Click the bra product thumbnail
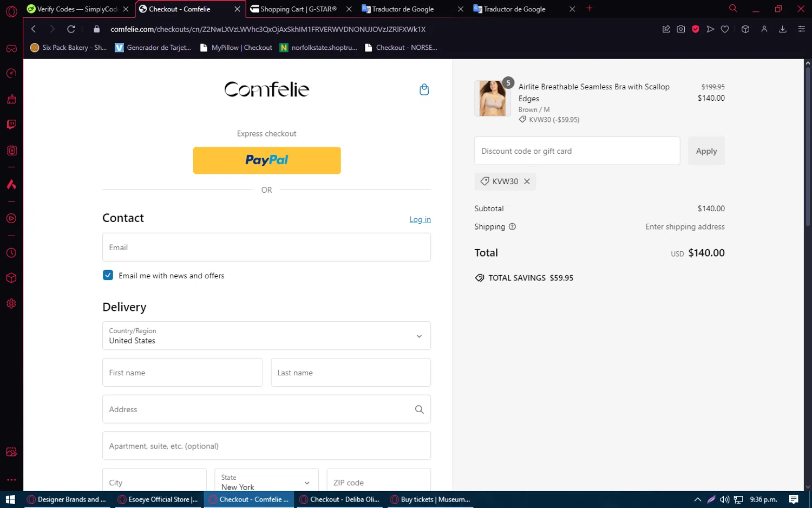The height and width of the screenshot is (508, 812). coord(492,99)
